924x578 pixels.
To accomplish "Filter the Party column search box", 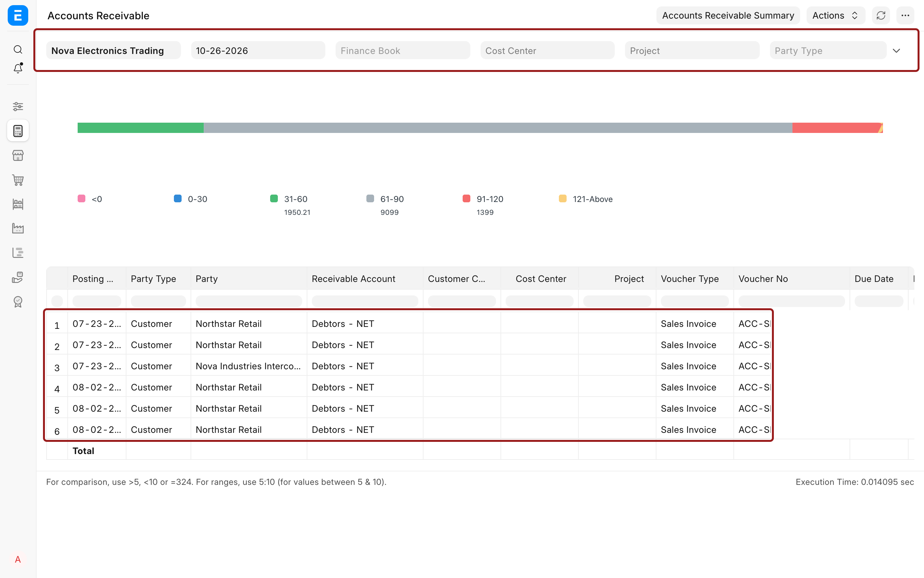I will point(249,301).
